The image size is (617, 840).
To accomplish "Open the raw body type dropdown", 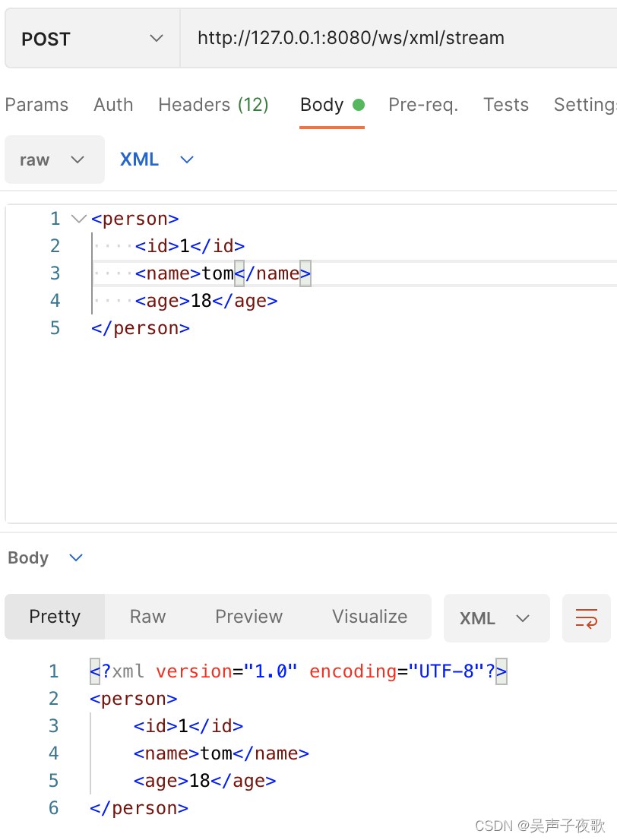I will (55, 159).
